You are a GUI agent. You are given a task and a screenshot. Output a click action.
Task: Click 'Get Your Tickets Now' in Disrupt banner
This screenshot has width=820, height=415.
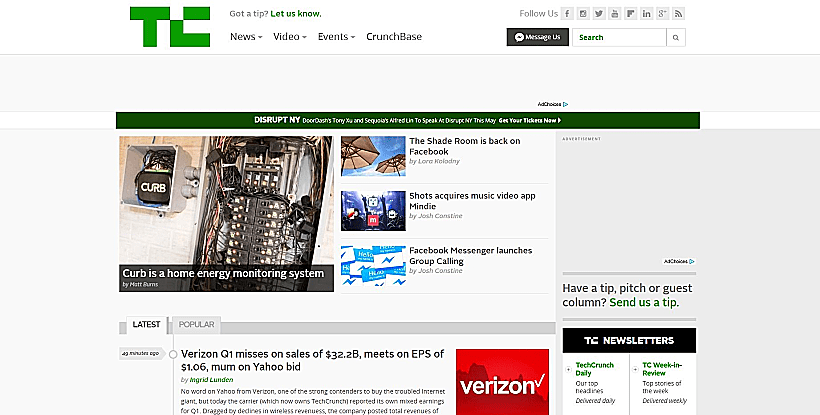pyautogui.click(x=530, y=120)
